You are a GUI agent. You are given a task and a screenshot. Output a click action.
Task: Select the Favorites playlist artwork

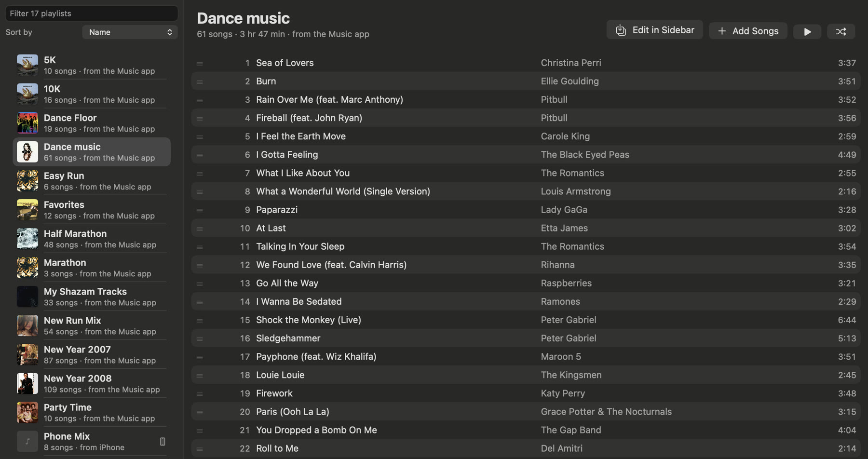27,210
